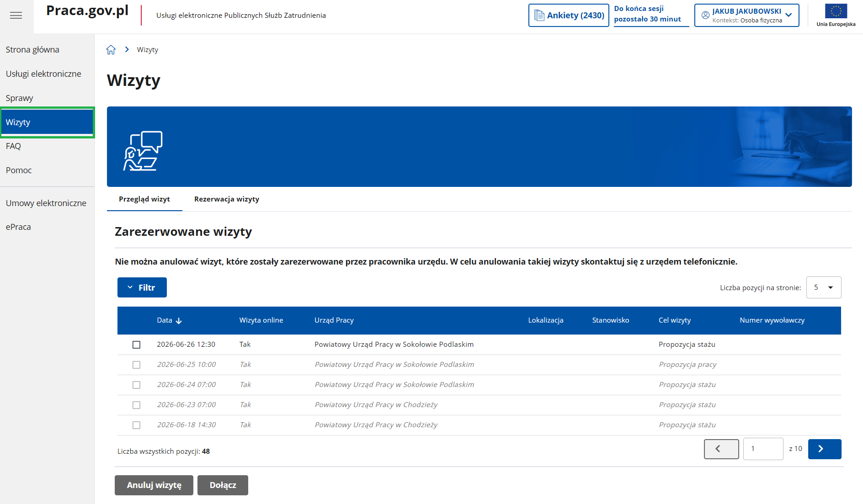Click the Dołącz button

[x=223, y=485]
